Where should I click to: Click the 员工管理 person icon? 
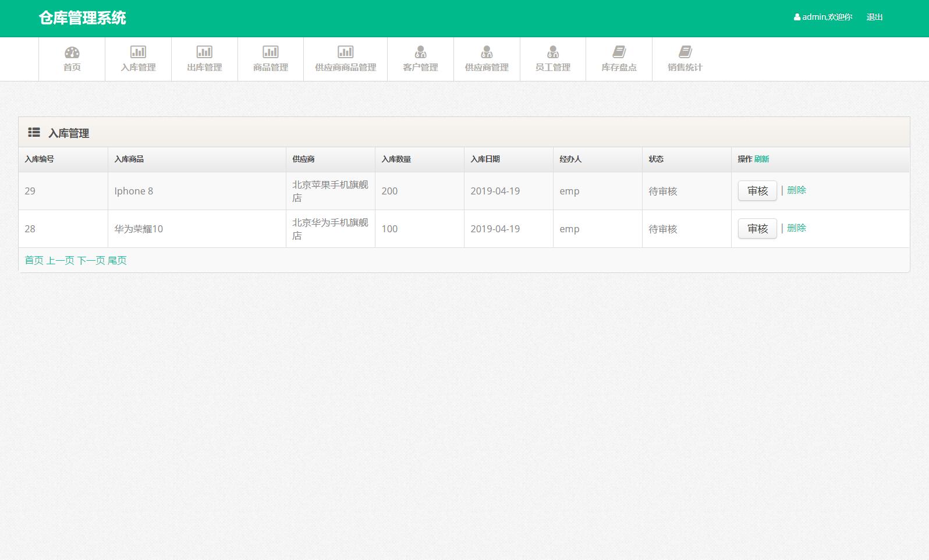click(x=553, y=52)
